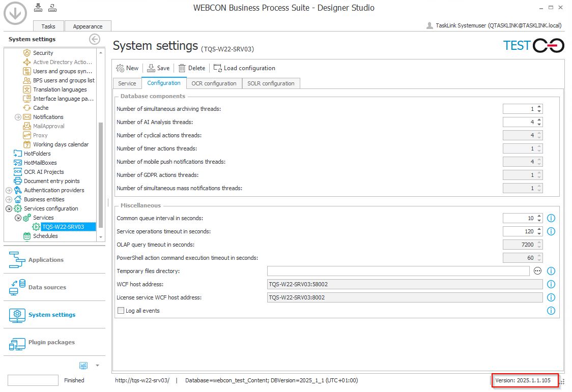Open the Tasks ribbon tab
The height and width of the screenshot is (392, 572).
(48, 26)
